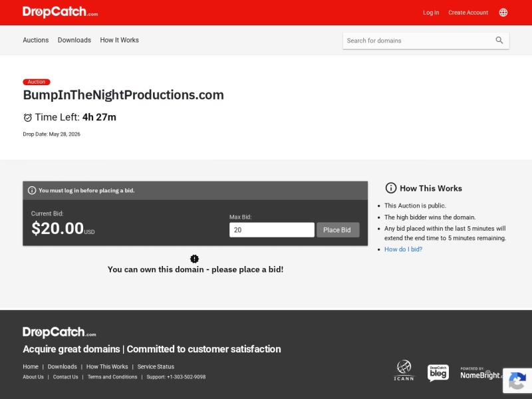Open the Downloads menu item in the top nav
532x399 pixels.
coord(74,40)
